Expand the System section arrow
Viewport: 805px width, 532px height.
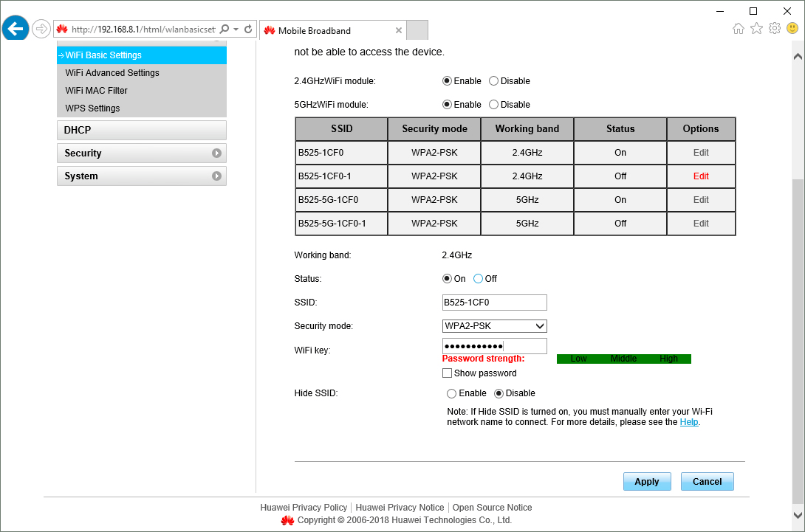(x=216, y=176)
